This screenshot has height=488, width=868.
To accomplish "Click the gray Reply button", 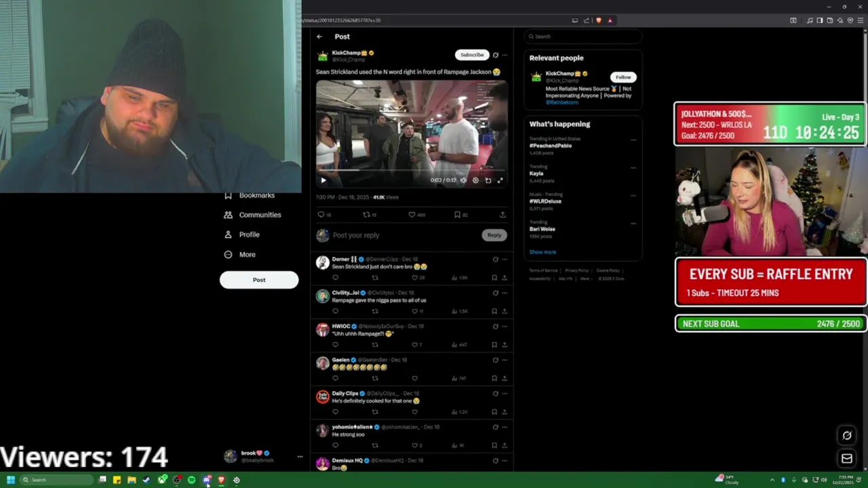I will (494, 235).
